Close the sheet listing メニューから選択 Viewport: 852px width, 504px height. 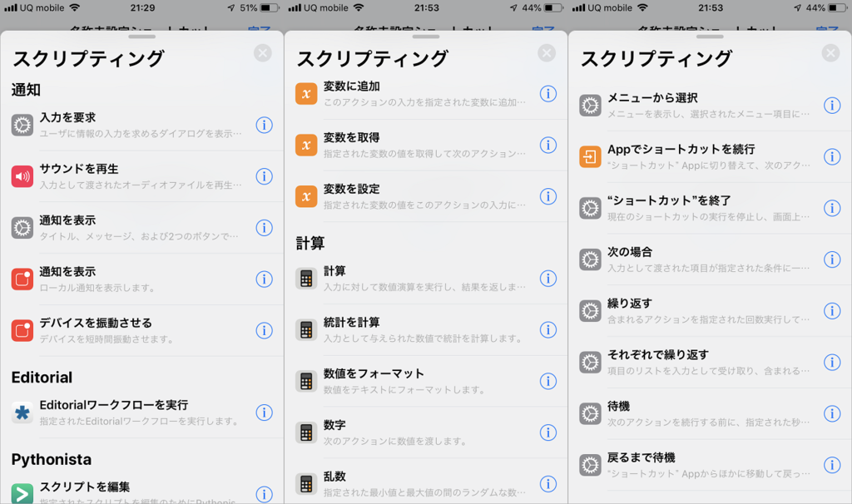(831, 52)
